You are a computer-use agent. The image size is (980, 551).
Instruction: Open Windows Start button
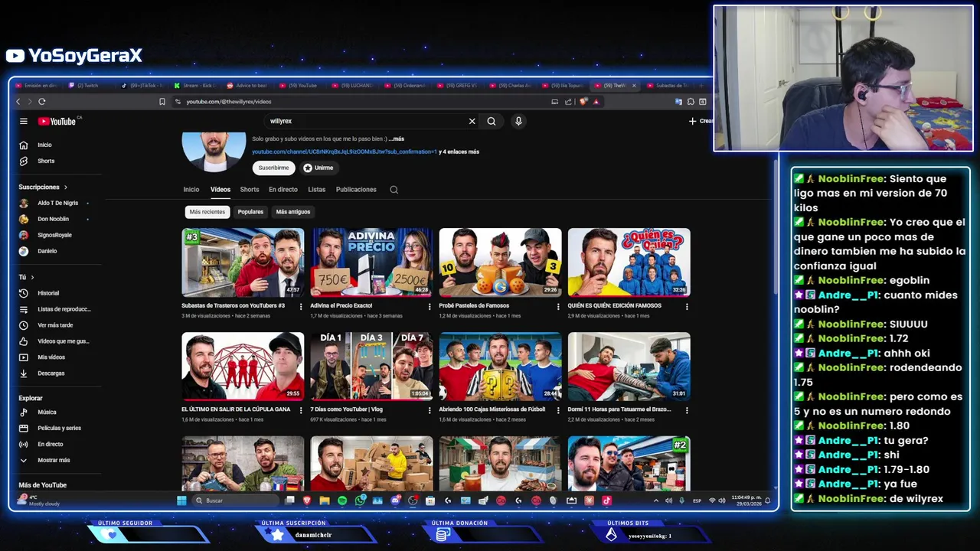[181, 500]
